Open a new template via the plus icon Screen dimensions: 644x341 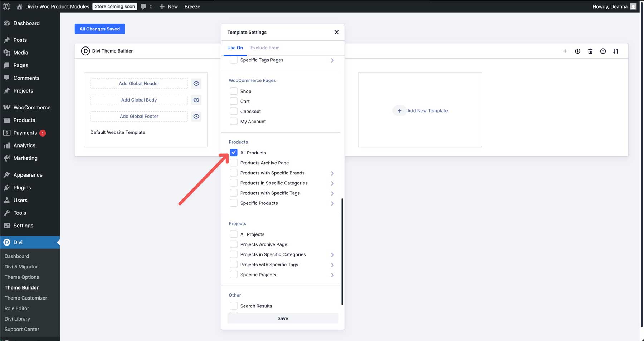coord(565,51)
